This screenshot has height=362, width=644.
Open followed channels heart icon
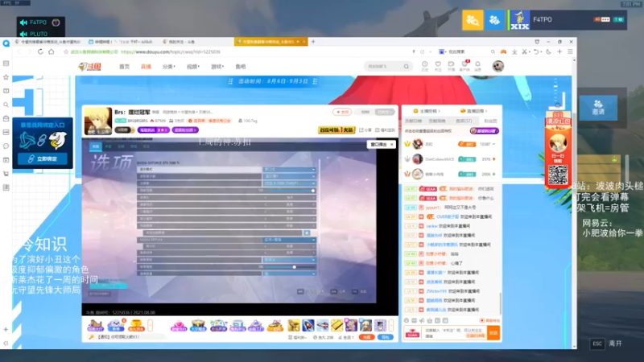pos(438,64)
